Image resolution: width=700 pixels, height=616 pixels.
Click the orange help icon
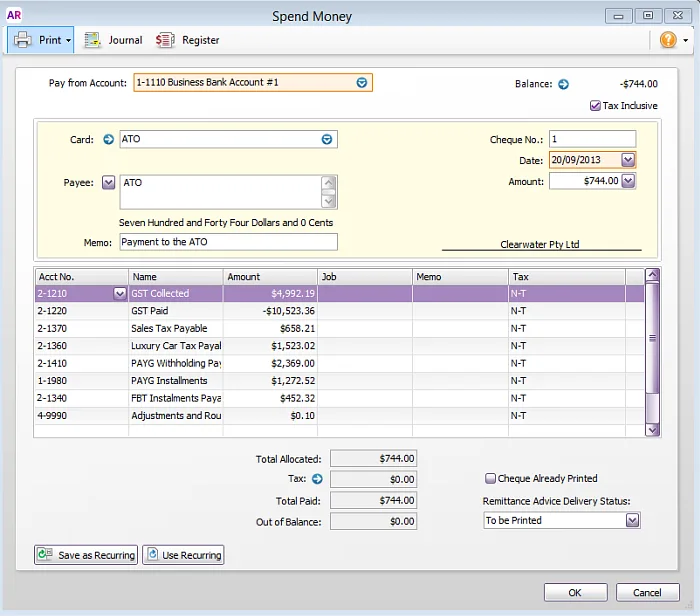[668, 40]
